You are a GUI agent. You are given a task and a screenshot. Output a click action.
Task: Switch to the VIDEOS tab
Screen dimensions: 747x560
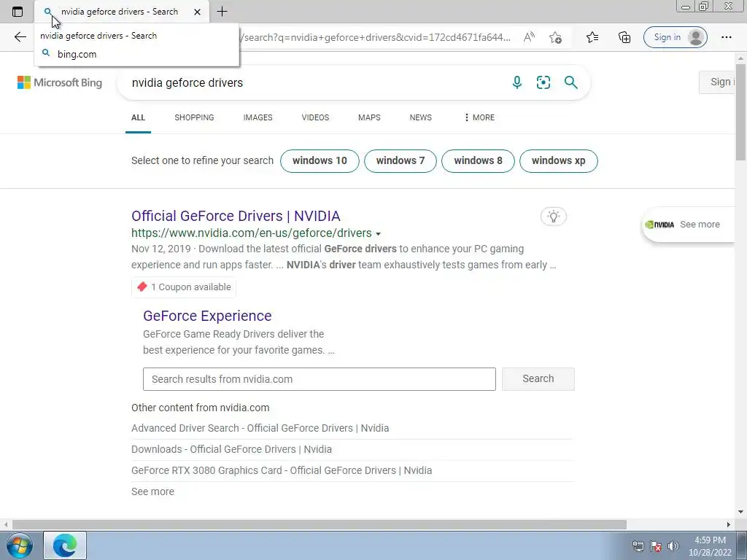(315, 117)
